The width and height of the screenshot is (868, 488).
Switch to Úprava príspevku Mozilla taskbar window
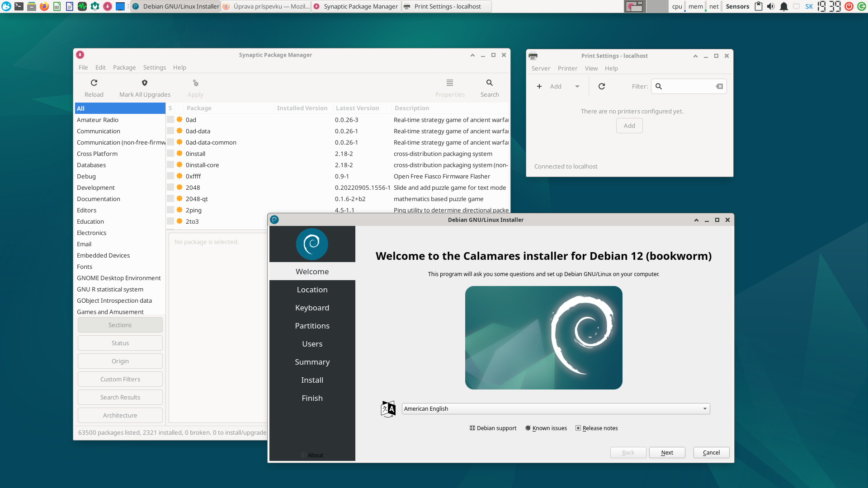266,6
